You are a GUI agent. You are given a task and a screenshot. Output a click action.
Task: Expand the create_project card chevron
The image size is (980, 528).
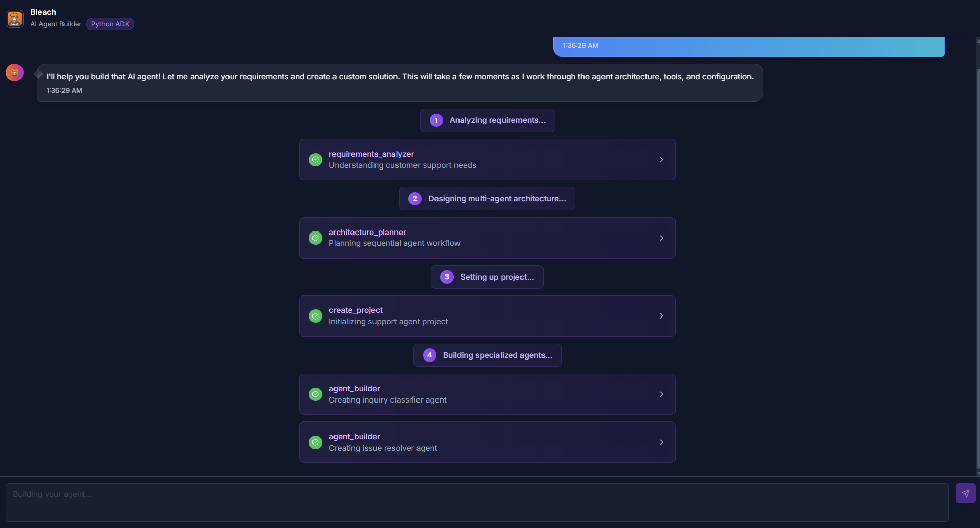pos(662,316)
